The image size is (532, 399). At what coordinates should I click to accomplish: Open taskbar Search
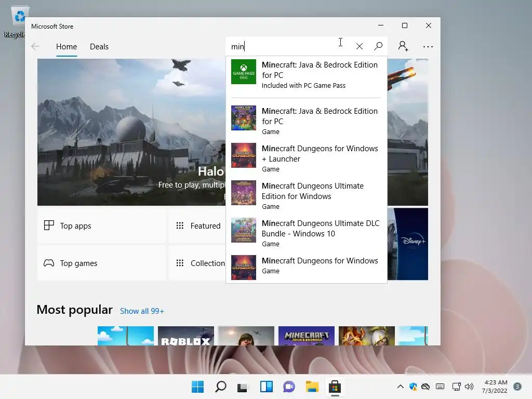[x=220, y=387]
